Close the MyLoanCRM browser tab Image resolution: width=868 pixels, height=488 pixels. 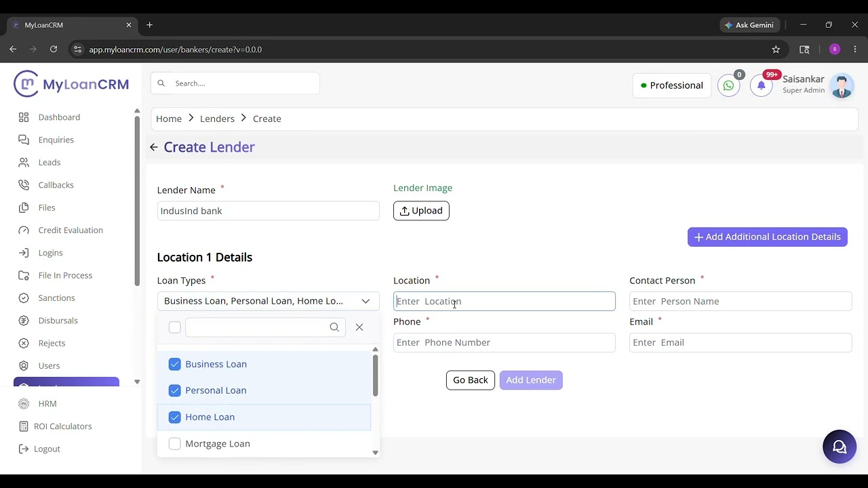coord(129,25)
